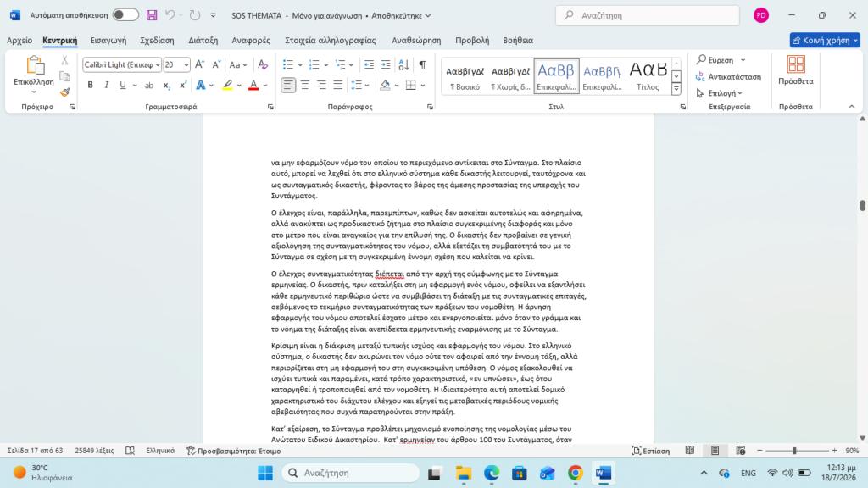Click the increase indent icon
Screen dimensions: 868x488
click(x=386, y=64)
